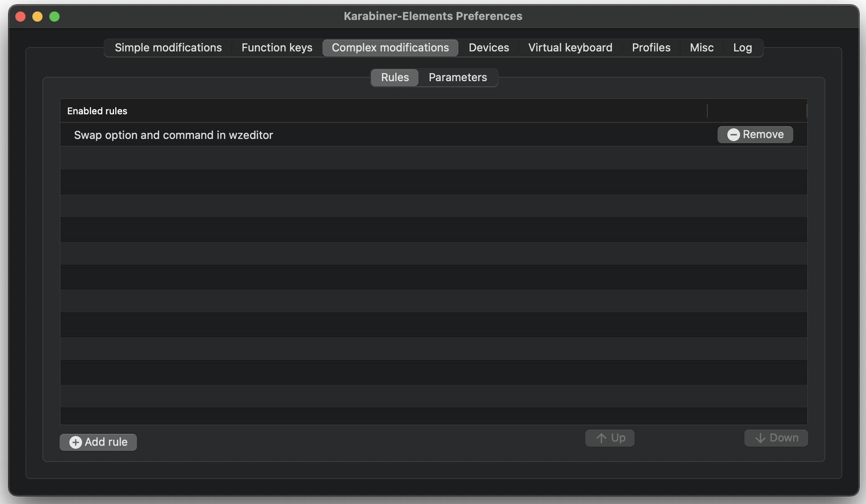Click the minus icon in Remove button
This screenshot has width=866, height=504.
tap(733, 135)
